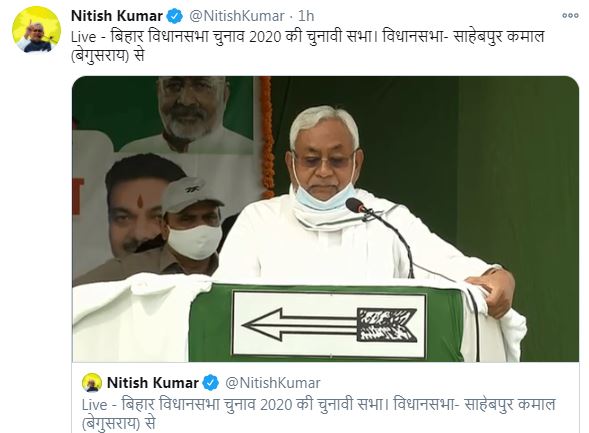
Task: Open the three-dot more options menu
Action: pos(570,16)
